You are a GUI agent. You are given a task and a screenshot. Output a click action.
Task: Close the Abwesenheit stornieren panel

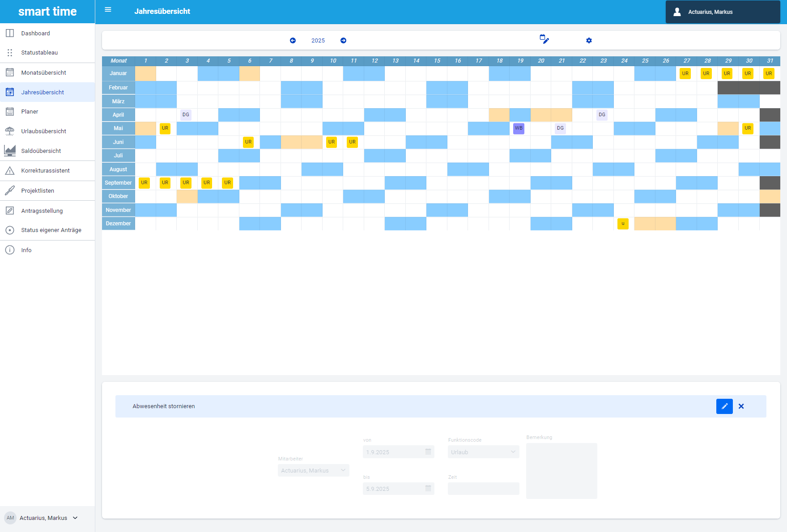[741, 406]
